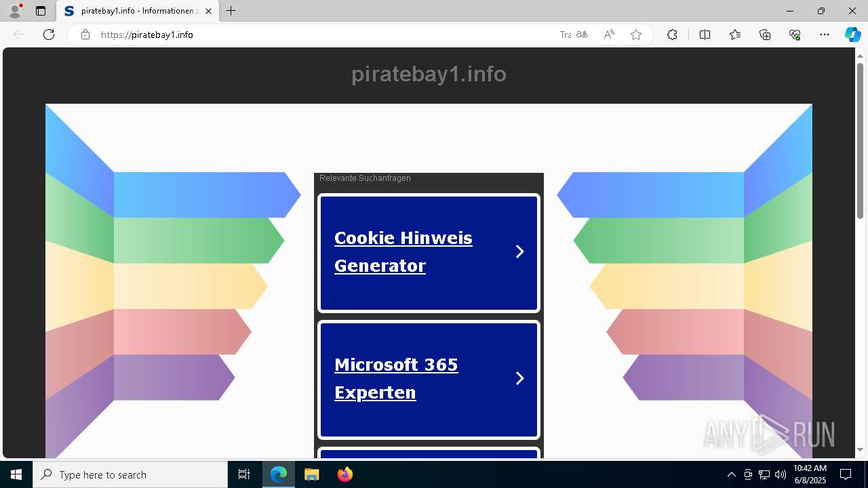Select the piratebay1.info browser tab

138,11
